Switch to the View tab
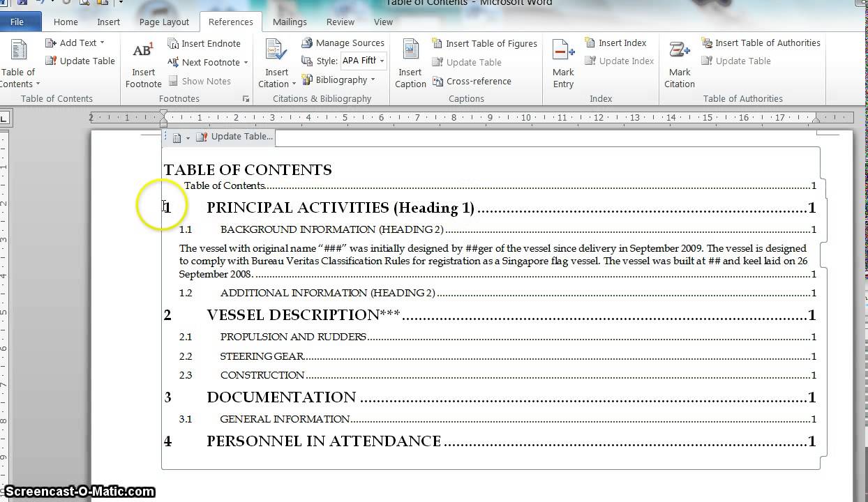The image size is (868, 502). click(x=383, y=22)
